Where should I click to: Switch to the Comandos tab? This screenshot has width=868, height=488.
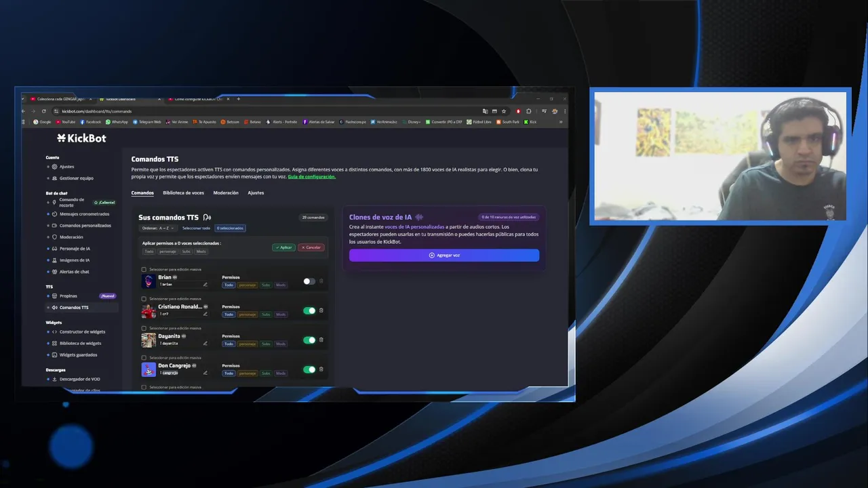[x=142, y=193]
